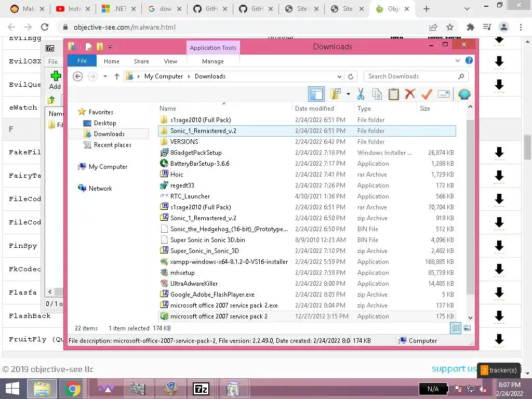The width and height of the screenshot is (532, 399).
Task: Click the Application Tools contextual tab
Action: click(x=213, y=48)
